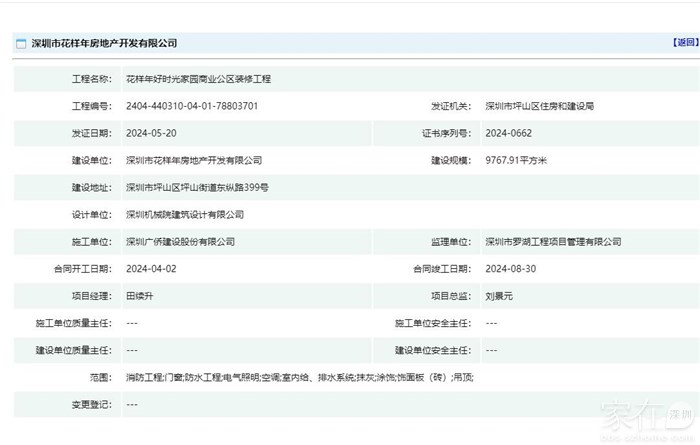This screenshot has height=445, width=700.
Task: Click issuing authority 深圳市坪山区住房和建设局
Action: tap(539, 105)
